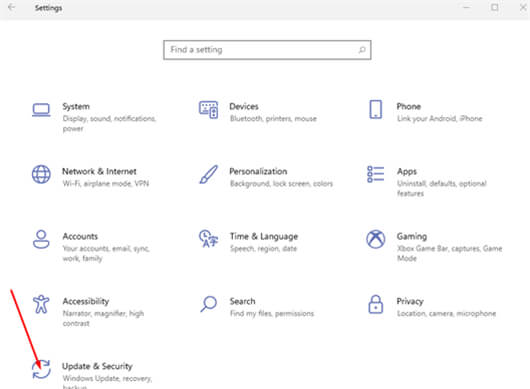Open the Apps settings heading

click(x=407, y=172)
